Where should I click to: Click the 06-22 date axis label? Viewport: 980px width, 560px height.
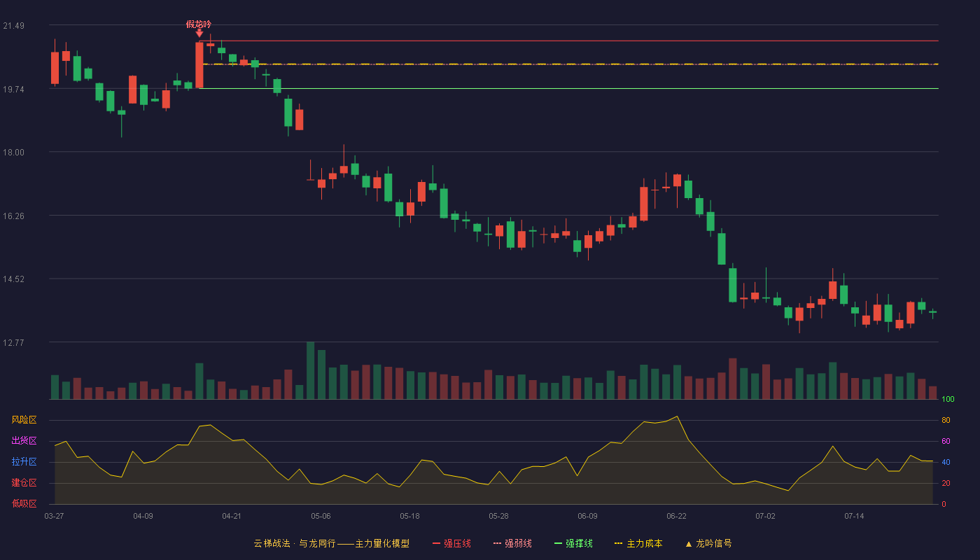(676, 516)
